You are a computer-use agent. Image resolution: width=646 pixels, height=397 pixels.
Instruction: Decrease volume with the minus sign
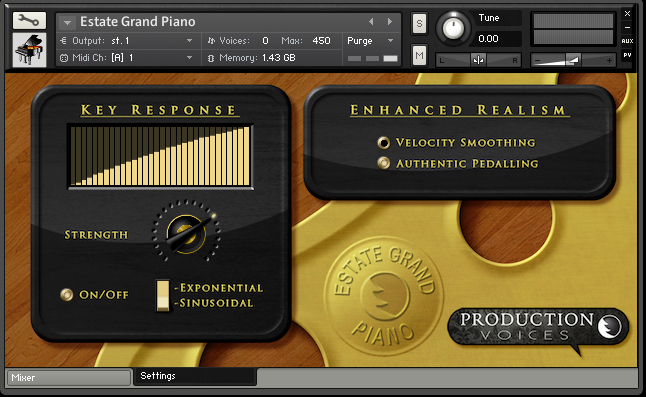pos(537,61)
